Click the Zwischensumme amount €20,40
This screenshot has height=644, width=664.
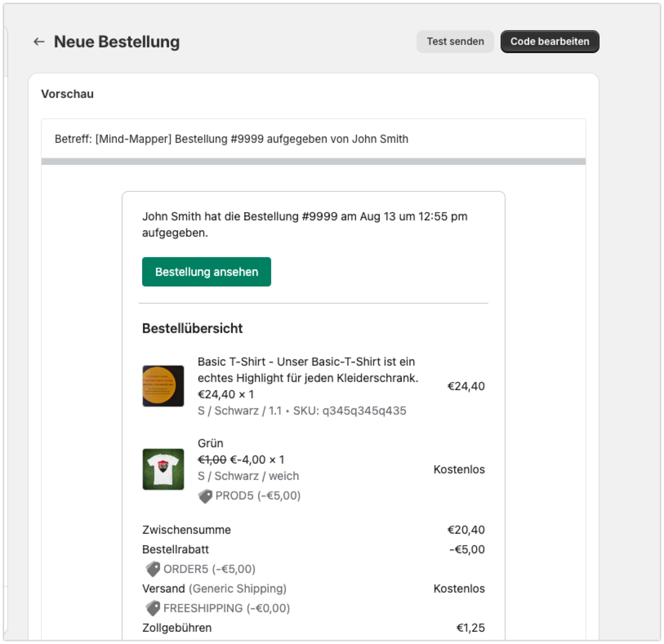pyautogui.click(x=466, y=530)
